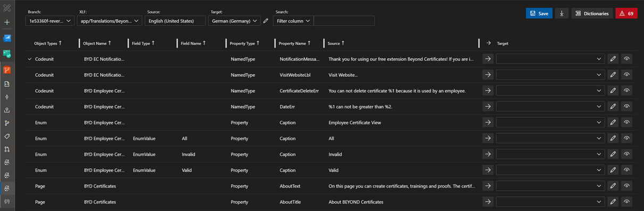The width and height of the screenshot is (644, 211).
Task: Open the Target language dropdown
Action: (234, 21)
